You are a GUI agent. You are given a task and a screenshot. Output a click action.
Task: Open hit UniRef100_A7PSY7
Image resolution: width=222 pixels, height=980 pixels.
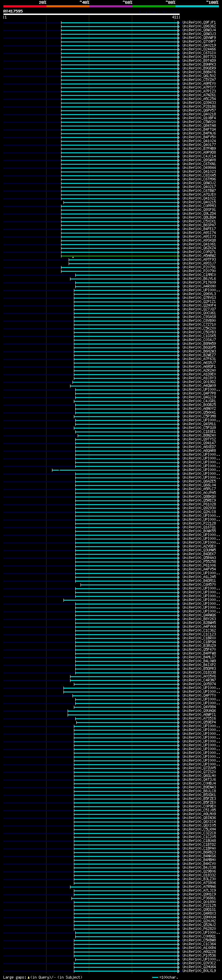199,88
